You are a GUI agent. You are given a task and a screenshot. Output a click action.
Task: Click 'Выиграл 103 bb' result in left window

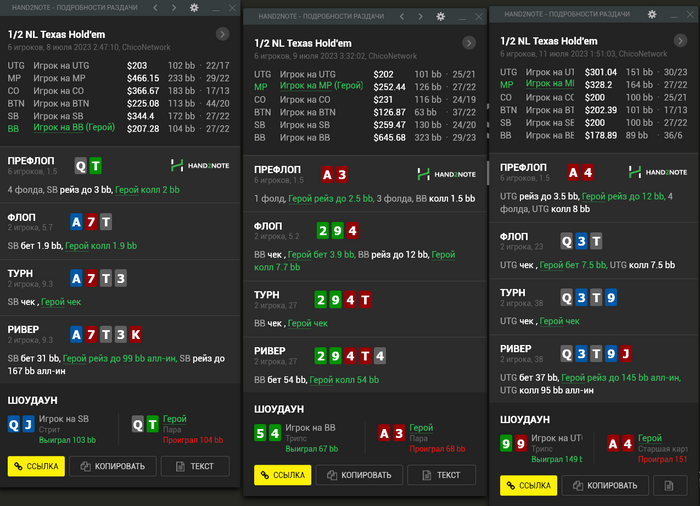[67, 440]
